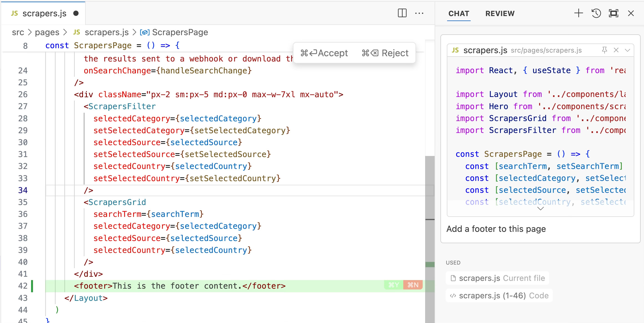This screenshot has width=644, height=323.
Task: Click unsaved dot on scrapers.js tab
Action: pyautogui.click(x=76, y=13)
